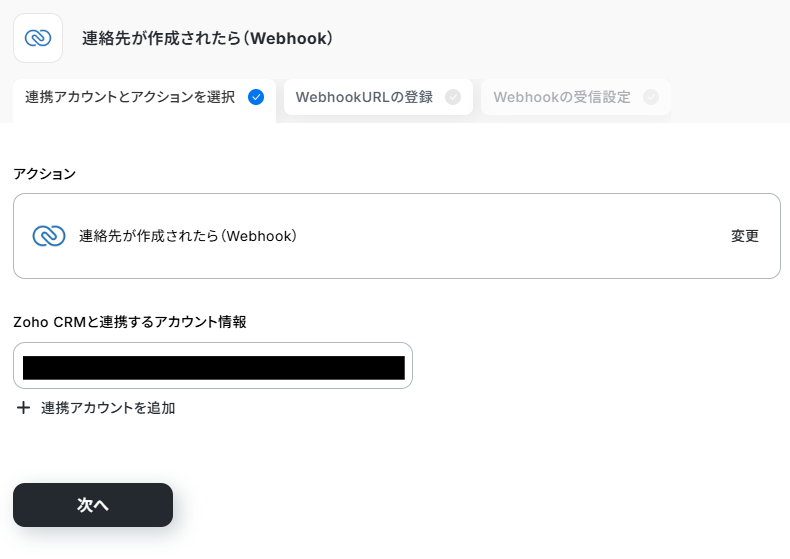
Task: Click the Zoho CRMと連携するアカウント情報 label
Action: click(129, 322)
